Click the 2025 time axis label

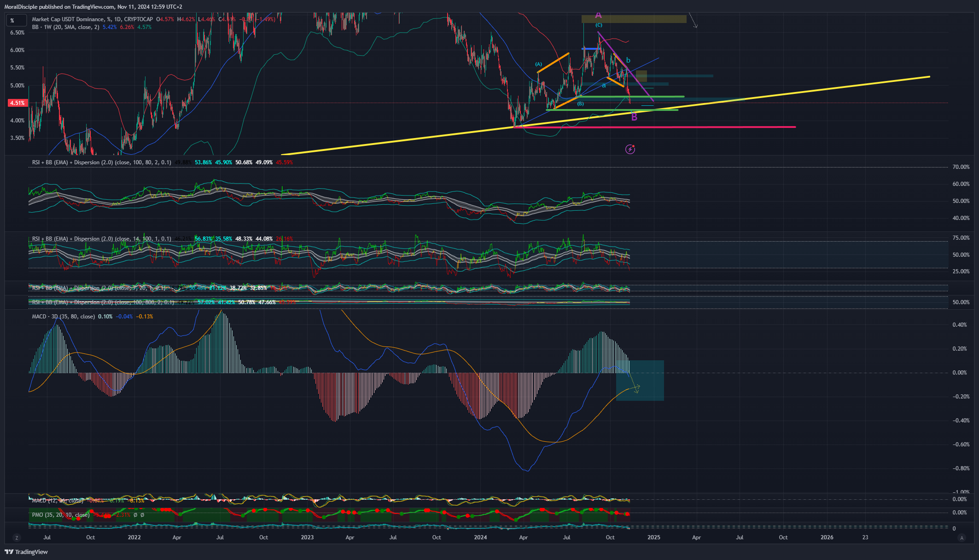point(653,537)
